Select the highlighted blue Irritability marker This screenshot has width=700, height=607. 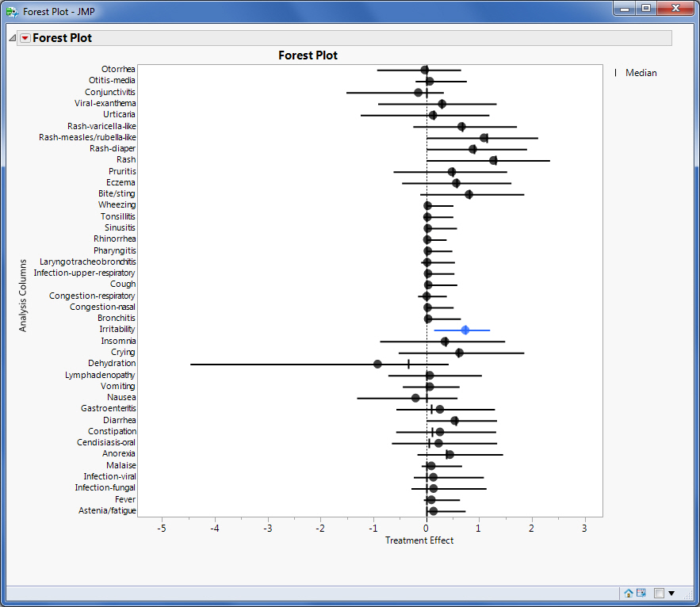coord(465,329)
